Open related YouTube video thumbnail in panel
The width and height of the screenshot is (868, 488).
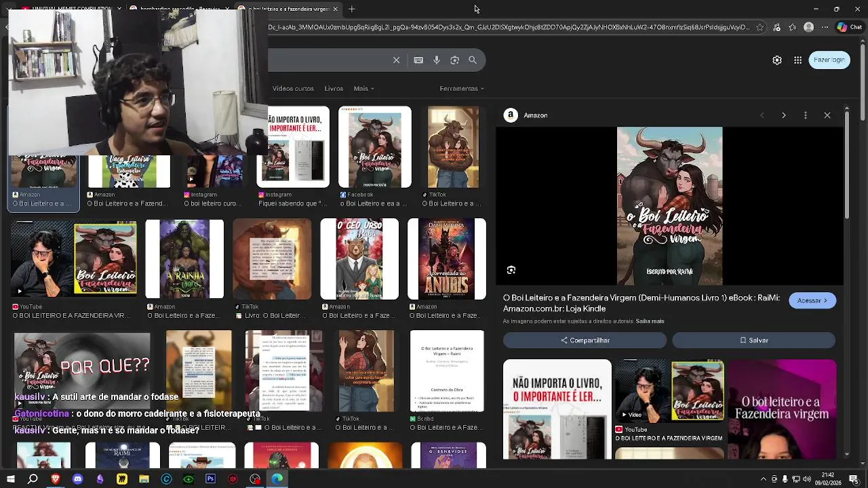point(669,390)
